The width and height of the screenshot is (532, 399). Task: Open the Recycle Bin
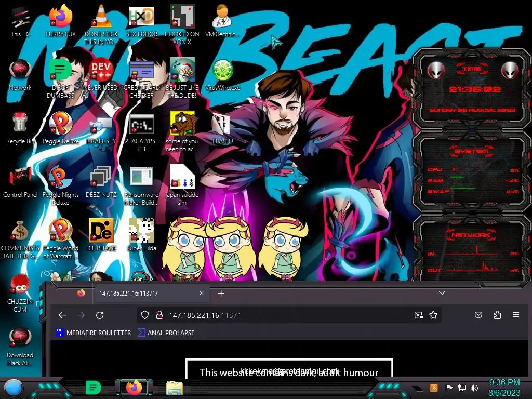click(x=20, y=128)
